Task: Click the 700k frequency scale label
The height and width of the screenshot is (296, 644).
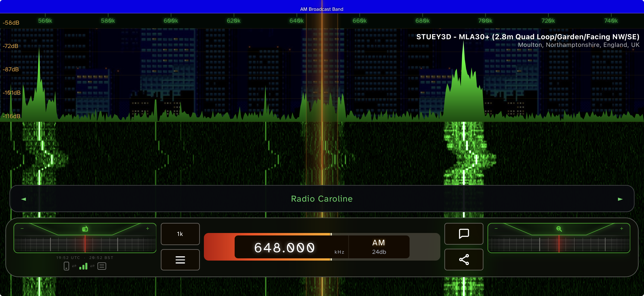Action: point(485,21)
